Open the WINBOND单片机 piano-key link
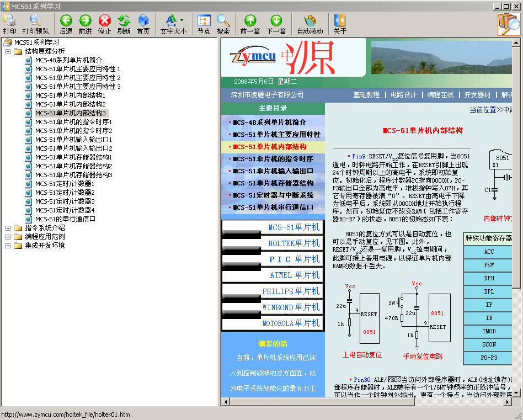Screen dimensions: 523x420 291,307
